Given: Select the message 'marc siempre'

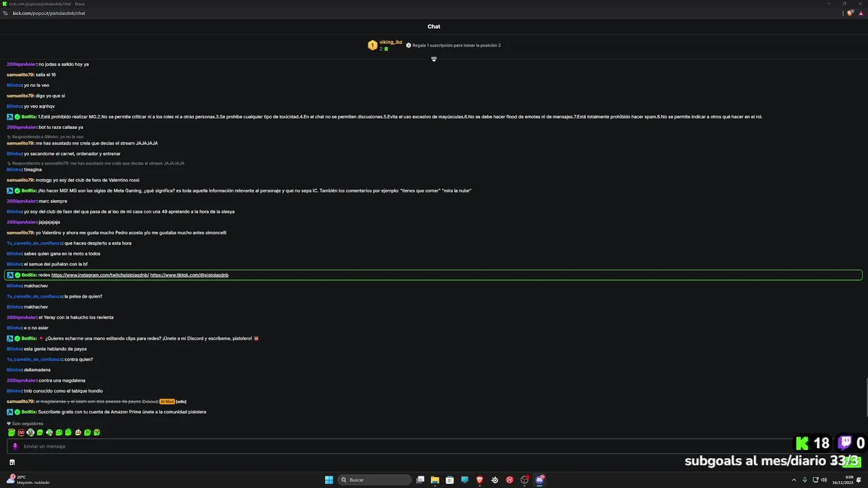Looking at the screenshot, I should tap(53, 201).
